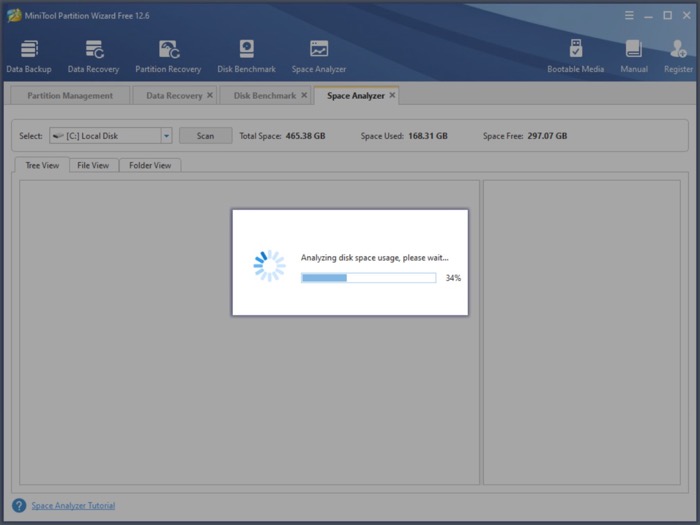Screen dimensions: 700x525
Task: Click the Scan button
Action: point(205,136)
